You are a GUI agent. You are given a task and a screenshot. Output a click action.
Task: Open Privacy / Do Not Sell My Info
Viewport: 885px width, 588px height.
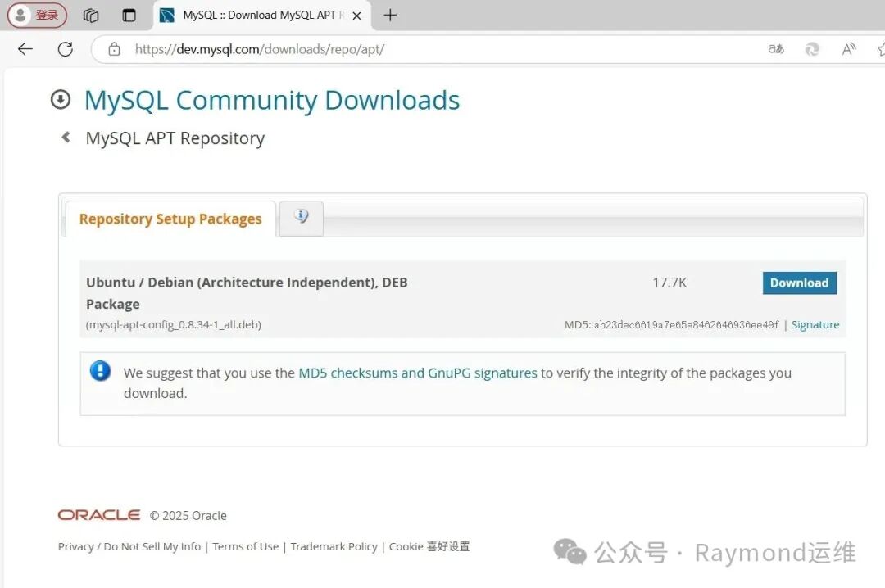129,546
